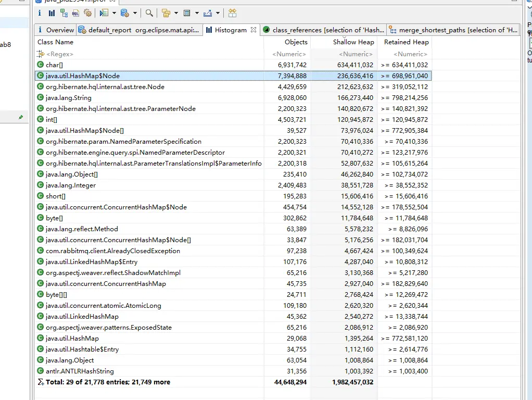Image resolution: width=532 pixels, height=400 pixels.
Task: Click the Numeric filter under Retained Heap
Action: point(410,54)
